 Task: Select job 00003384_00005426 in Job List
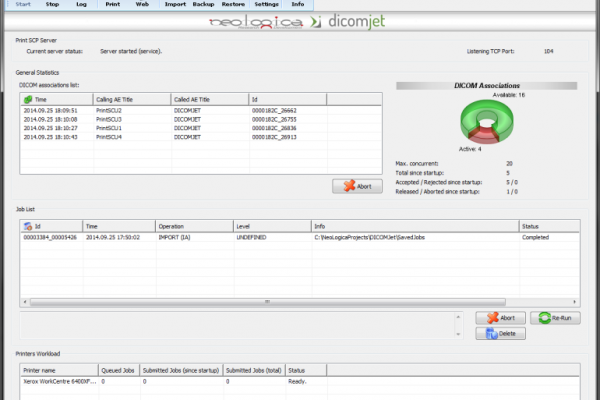pyautogui.click(x=48, y=237)
